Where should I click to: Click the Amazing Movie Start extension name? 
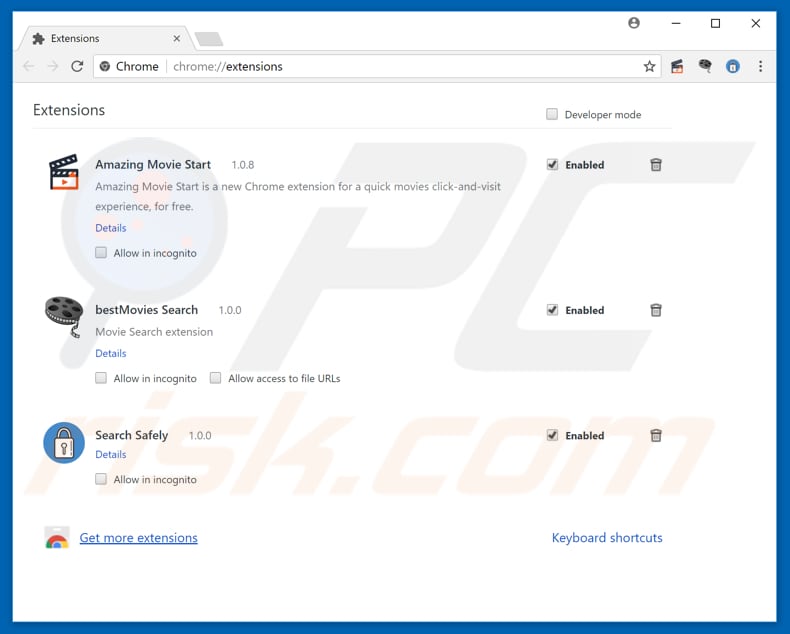click(x=153, y=165)
